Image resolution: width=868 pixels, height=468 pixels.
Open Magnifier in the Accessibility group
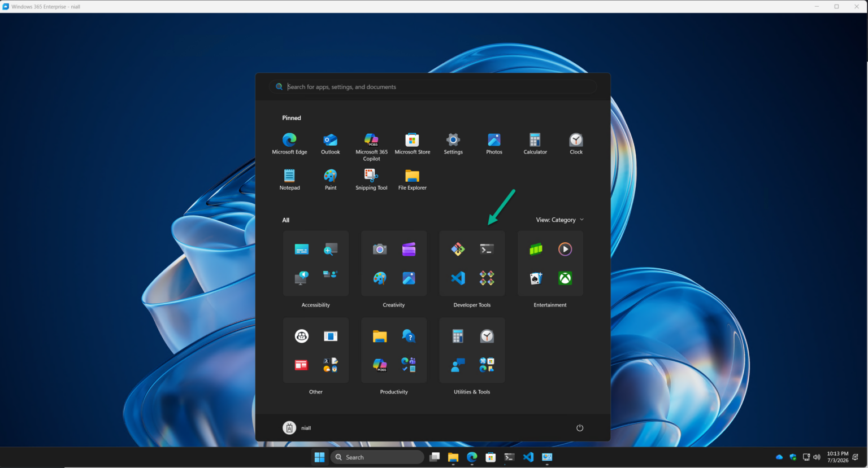coord(331,249)
